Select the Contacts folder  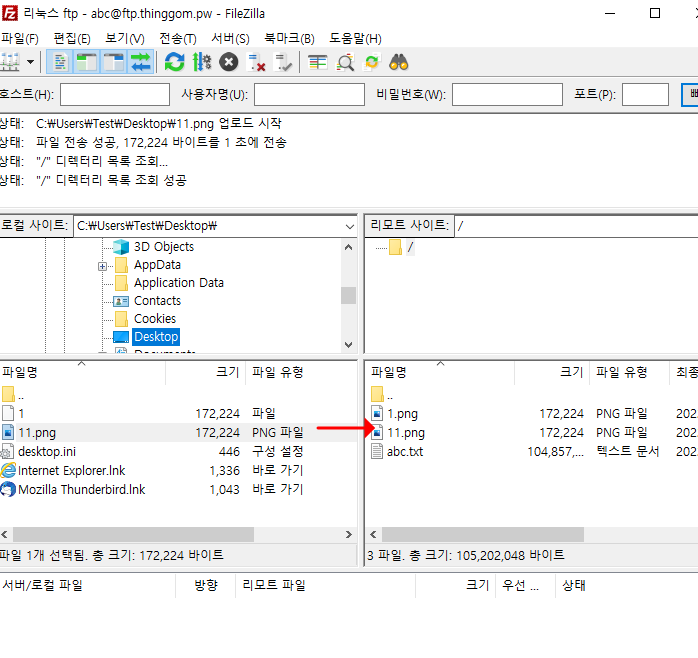point(157,301)
